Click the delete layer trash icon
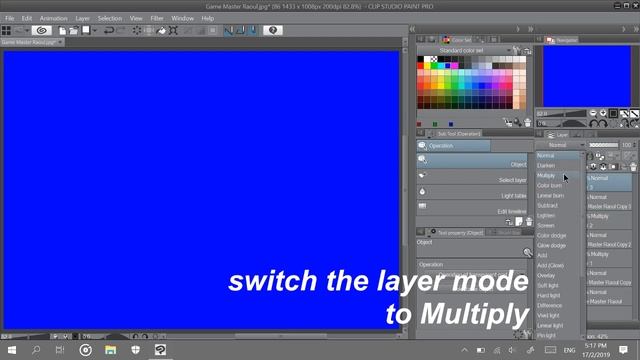640x360 pixels. pyautogui.click(x=633, y=167)
